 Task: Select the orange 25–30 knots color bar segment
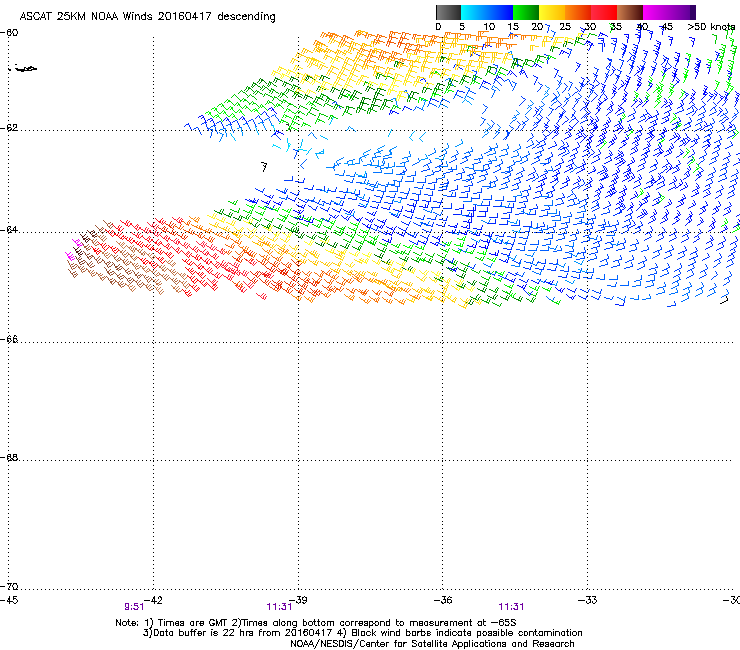pos(578,12)
